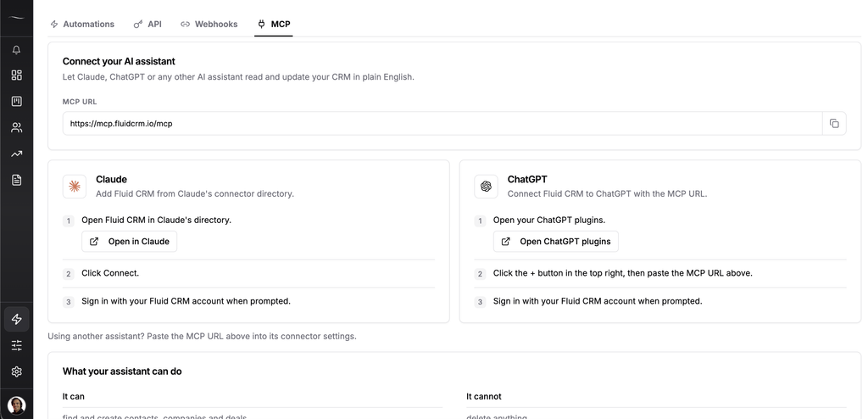Image resolution: width=868 pixels, height=419 pixels.
Task: Click the Fluid CRM logo in sidebar
Action: [17, 18]
